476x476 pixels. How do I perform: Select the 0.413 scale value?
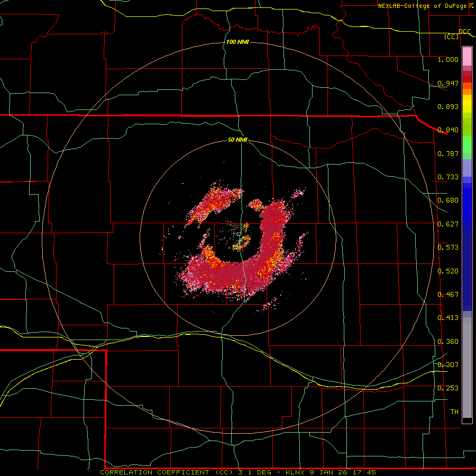pos(448,318)
